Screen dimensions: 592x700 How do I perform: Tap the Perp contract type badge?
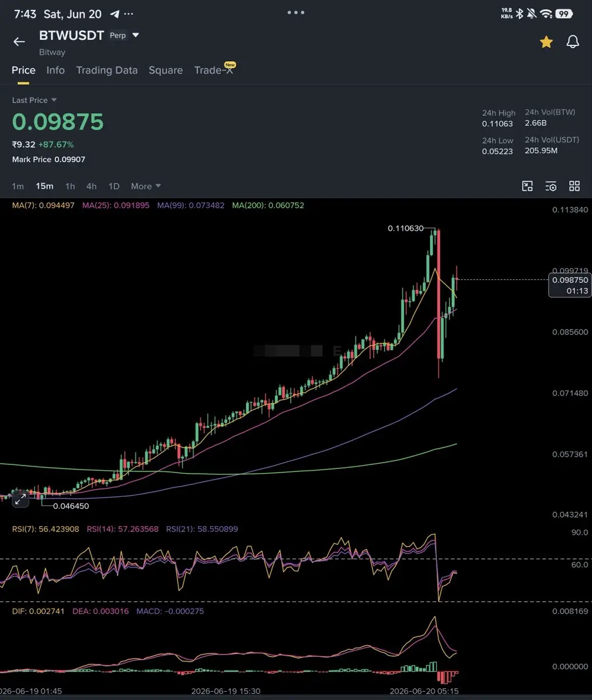[118, 36]
